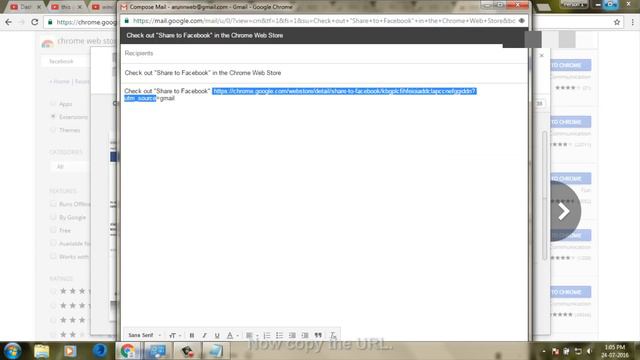640x360 pixels.
Task: Open the Action Center flag in tray
Action: [556, 351]
